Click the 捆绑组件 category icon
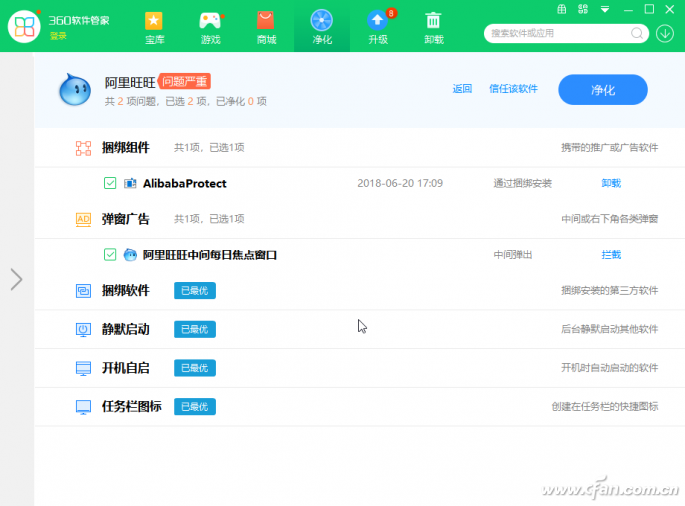The width and height of the screenshot is (685, 506). (x=83, y=148)
